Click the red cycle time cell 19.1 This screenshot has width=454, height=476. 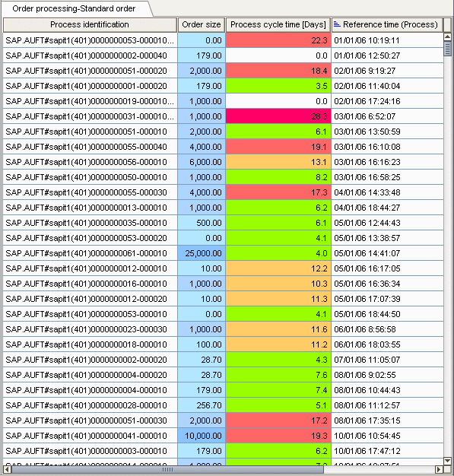tap(278, 147)
